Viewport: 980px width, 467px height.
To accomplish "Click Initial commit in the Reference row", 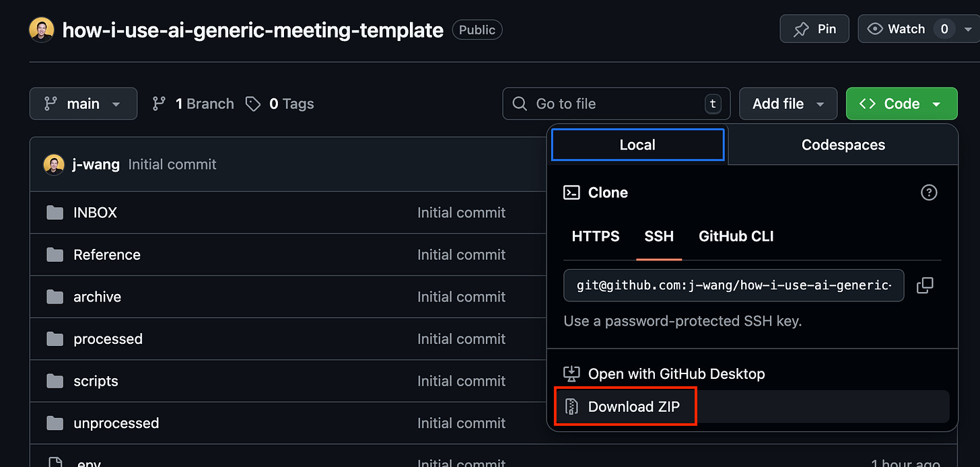I will coord(461,255).
